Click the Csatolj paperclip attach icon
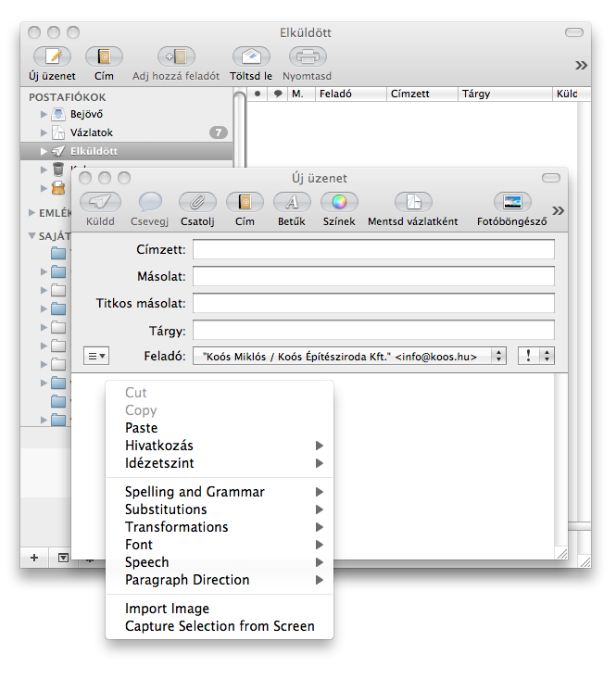This screenshot has height=679, width=616. click(x=197, y=202)
